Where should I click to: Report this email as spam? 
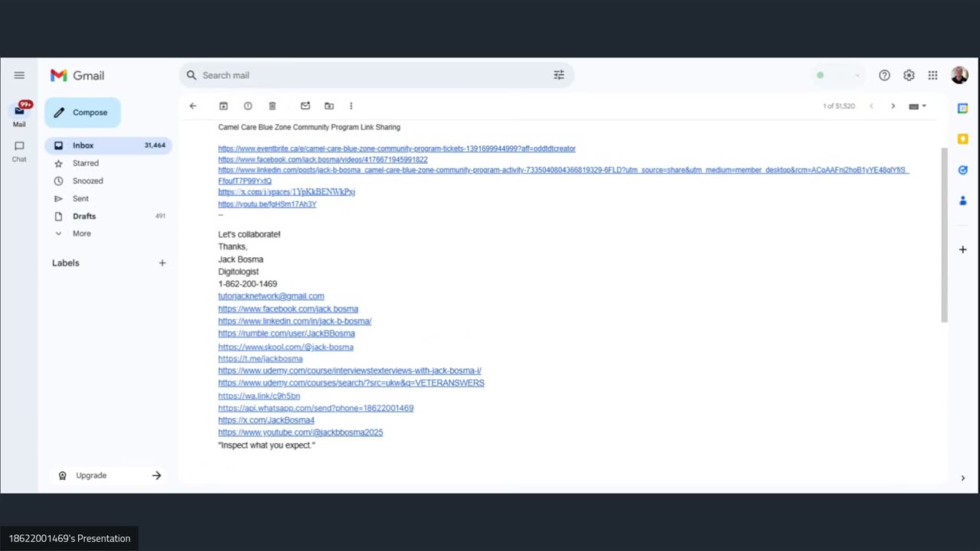[x=248, y=106]
